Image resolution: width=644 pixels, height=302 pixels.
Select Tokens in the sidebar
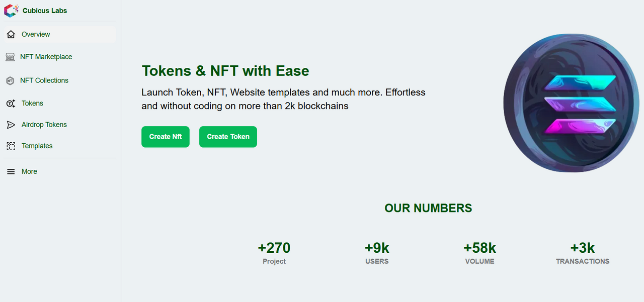pyautogui.click(x=59, y=103)
